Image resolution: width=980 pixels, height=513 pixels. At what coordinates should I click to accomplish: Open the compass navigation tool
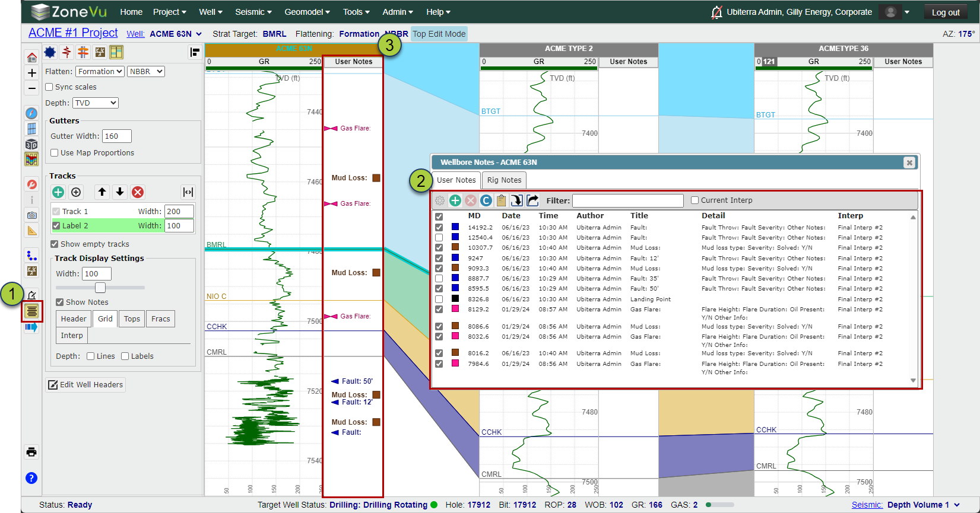pyautogui.click(x=32, y=113)
